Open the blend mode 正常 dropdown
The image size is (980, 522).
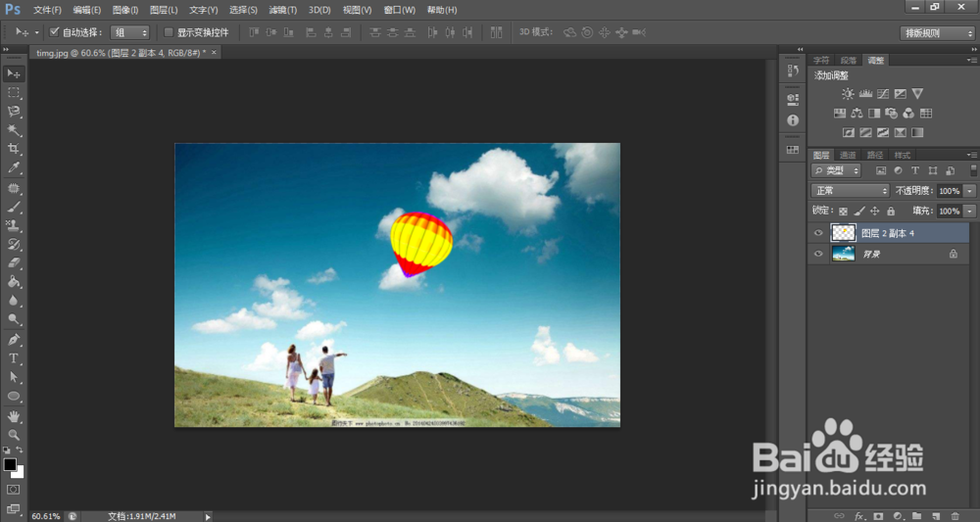[x=850, y=190]
